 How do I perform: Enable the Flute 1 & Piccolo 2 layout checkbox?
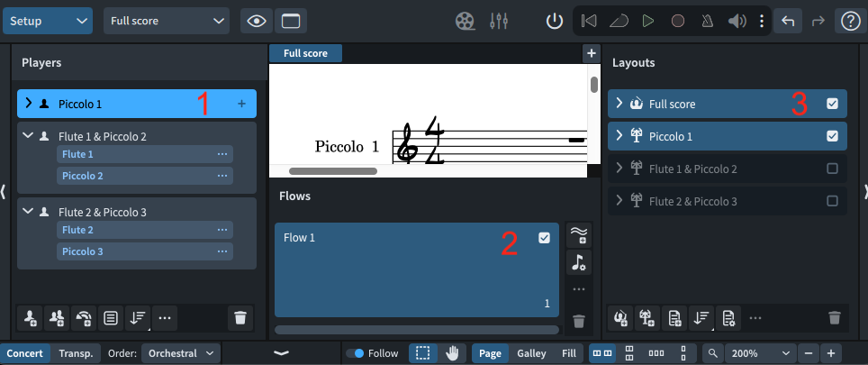pyautogui.click(x=832, y=169)
